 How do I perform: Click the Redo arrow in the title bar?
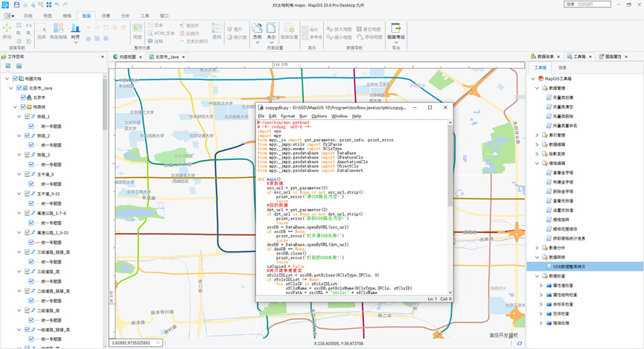click(65, 4)
